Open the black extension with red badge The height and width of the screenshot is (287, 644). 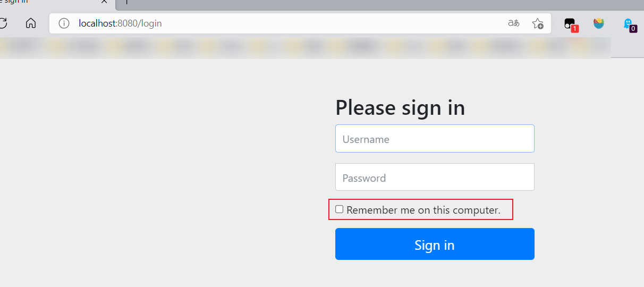click(570, 24)
